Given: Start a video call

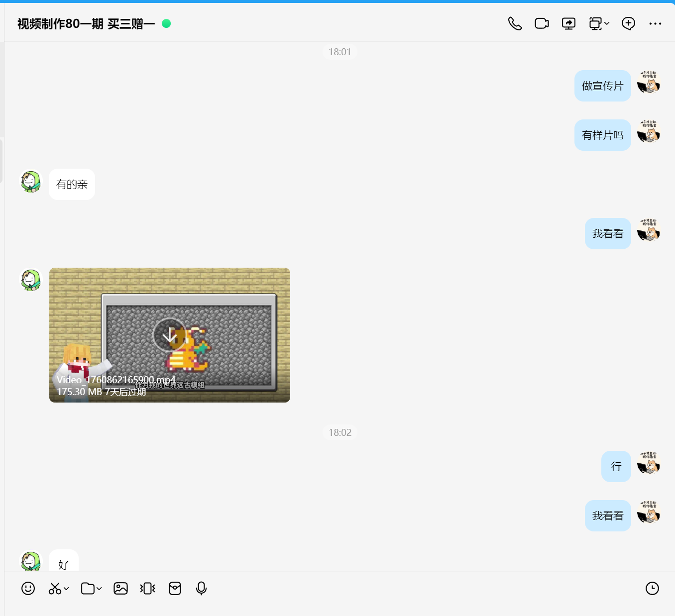Looking at the screenshot, I should (542, 23).
